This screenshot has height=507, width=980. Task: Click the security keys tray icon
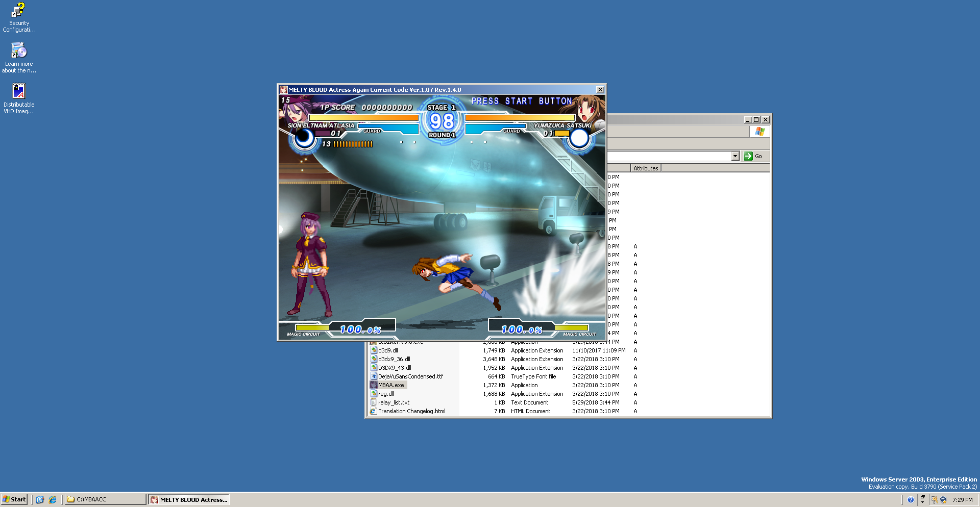pyautogui.click(x=934, y=500)
